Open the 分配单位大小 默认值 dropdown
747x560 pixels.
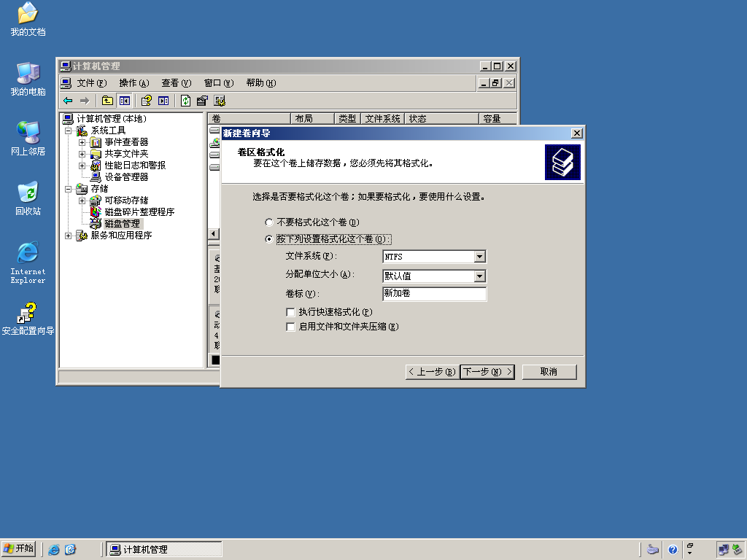480,276
